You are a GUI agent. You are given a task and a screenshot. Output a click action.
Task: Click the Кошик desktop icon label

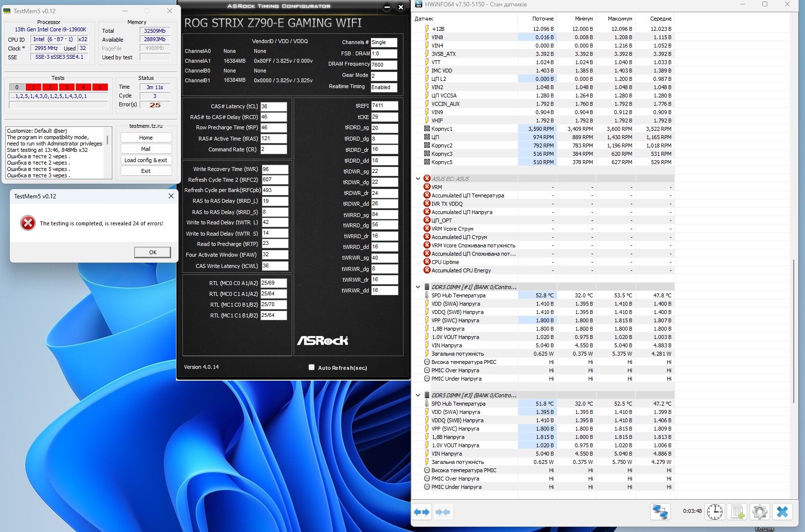[x=765, y=529]
